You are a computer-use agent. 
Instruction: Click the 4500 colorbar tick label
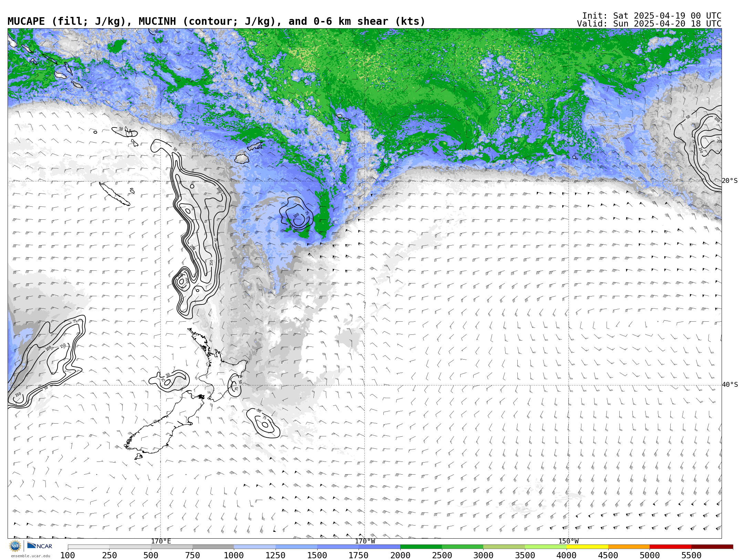[x=608, y=556]
